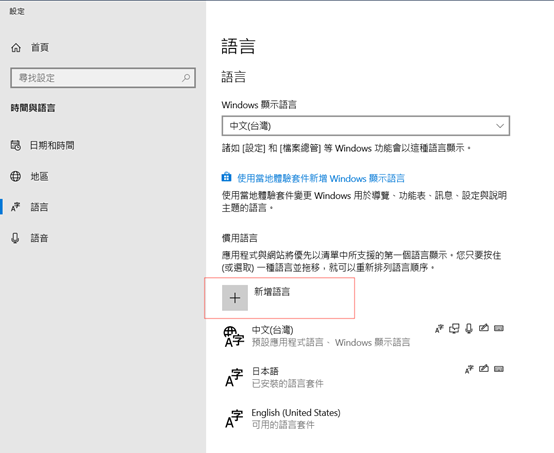
Task: Click the speech recognition microphone icon on 中文(台灣) row
Action: coord(469,329)
